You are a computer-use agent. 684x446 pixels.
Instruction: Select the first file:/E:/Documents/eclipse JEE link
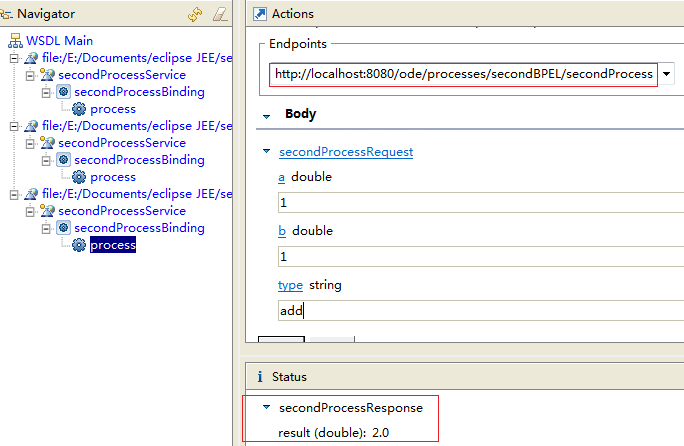pyautogui.click(x=137, y=58)
